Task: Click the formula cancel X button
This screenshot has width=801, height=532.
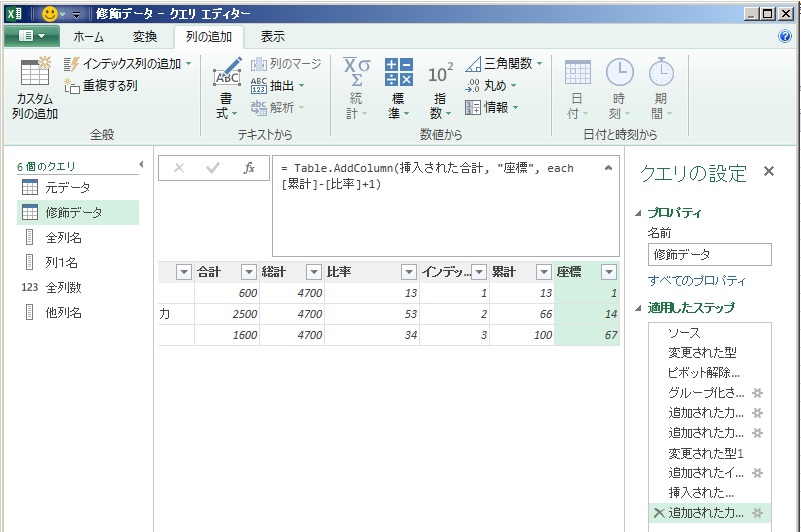Action: pyautogui.click(x=179, y=168)
